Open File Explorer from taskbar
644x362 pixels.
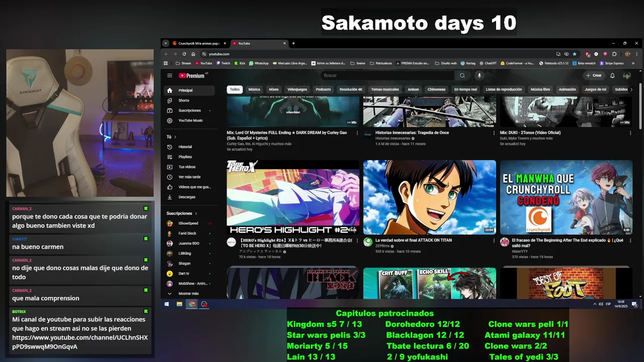tap(179, 304)
